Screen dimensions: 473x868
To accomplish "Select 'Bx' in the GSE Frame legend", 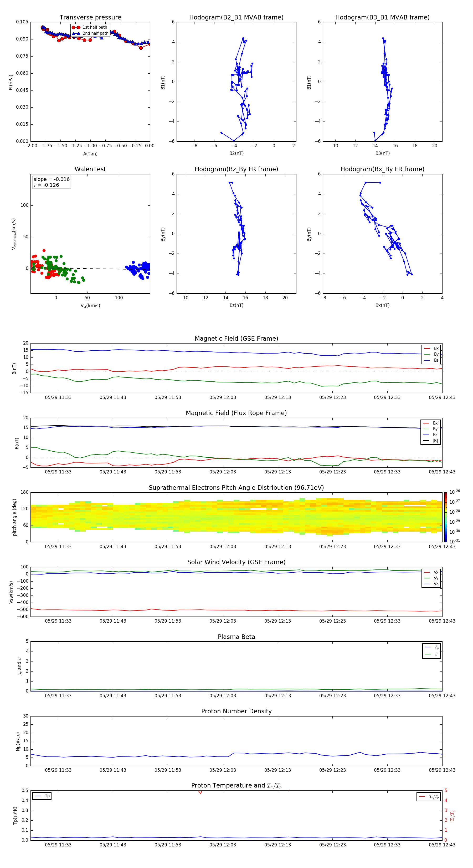I will (431, 349).
